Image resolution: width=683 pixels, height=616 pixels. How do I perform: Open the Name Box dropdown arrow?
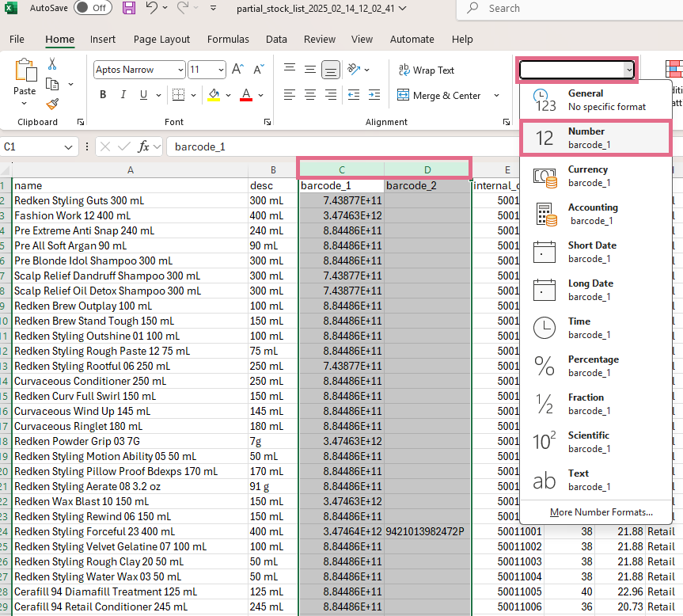point(68,147)
